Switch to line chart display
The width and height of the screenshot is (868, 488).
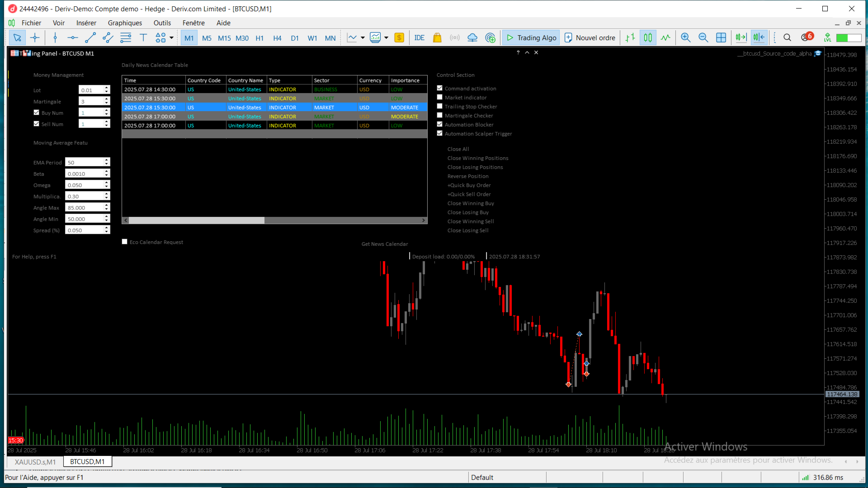(665, 38)
